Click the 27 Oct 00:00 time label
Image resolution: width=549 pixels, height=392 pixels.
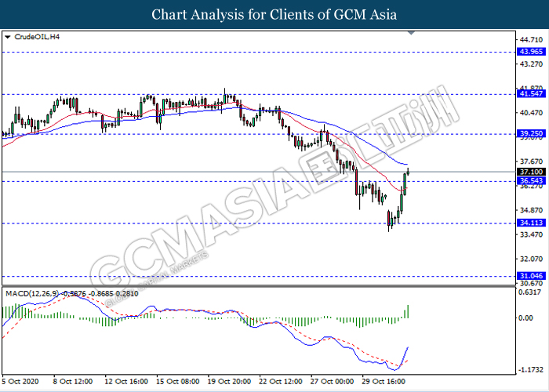(333, 381)
